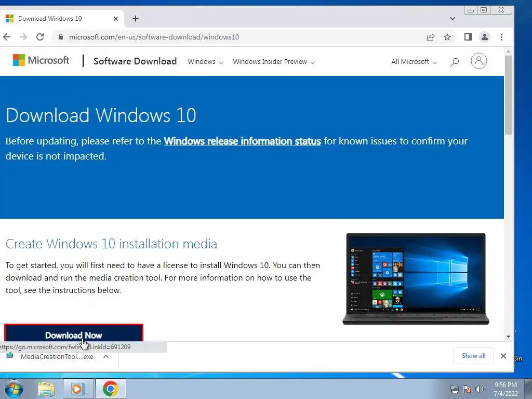Bookmark this page with the star
Image resolution: width=532 pixels, height=399 pixels.
coord(447,37)
